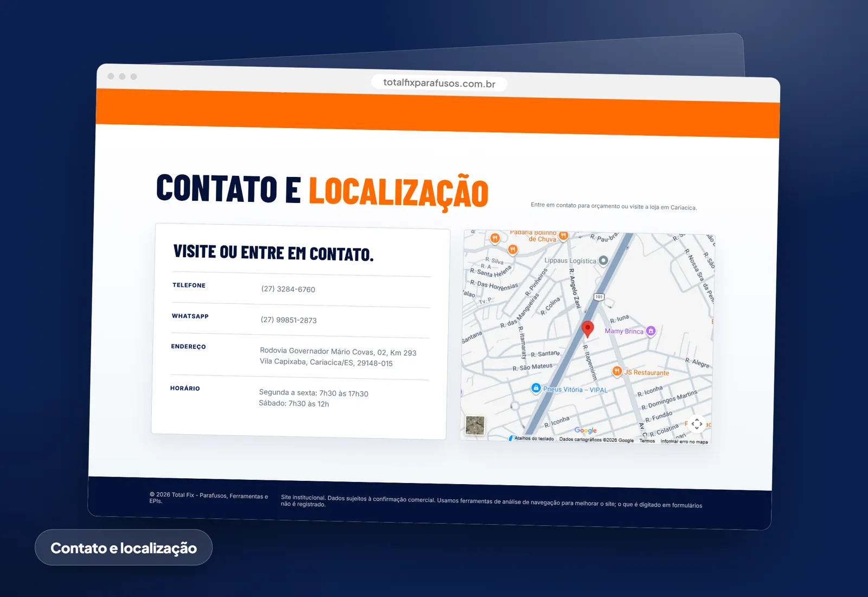
Task: Click phone number (27) 3284-6760
Action: coord(288,289)
